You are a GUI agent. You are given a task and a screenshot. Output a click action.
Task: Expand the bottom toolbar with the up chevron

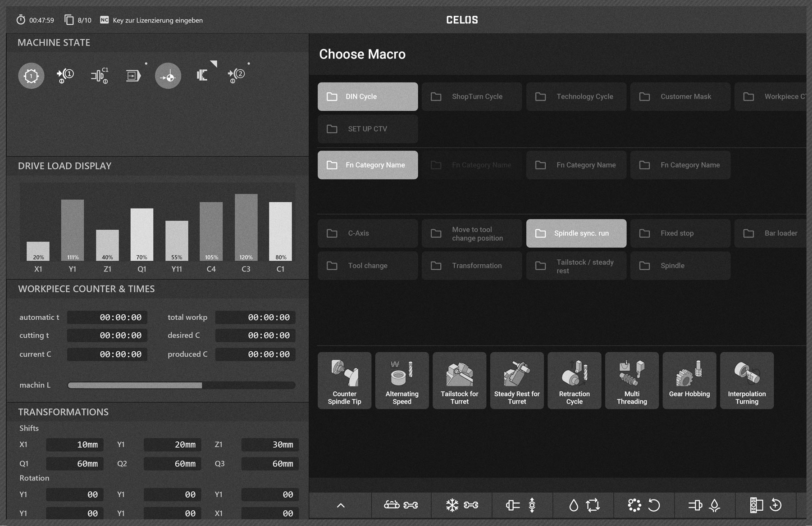point(341,505)
